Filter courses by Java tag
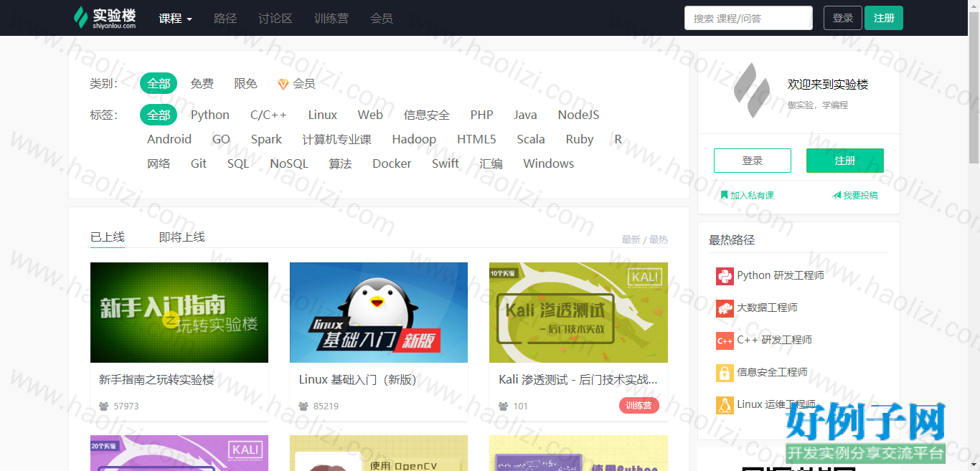980x471 pixels. click(x=525, y=115)
